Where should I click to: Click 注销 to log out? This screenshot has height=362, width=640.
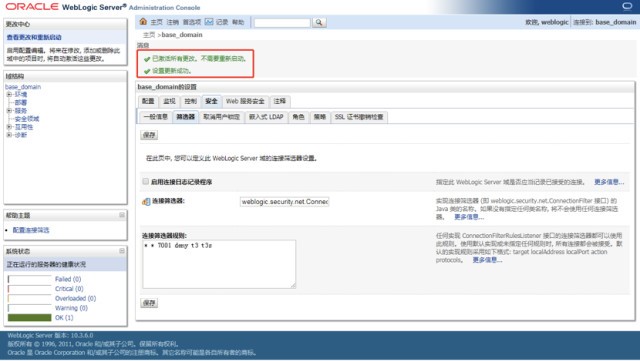(173, 22)
